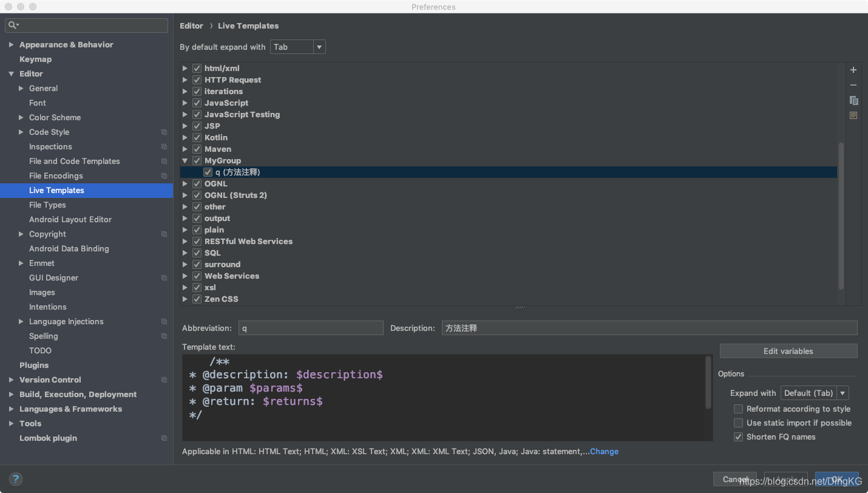Click project-level icon next to Lombok plugin
The height and width of the screenshot is (493, 868).
coord(164,438)
